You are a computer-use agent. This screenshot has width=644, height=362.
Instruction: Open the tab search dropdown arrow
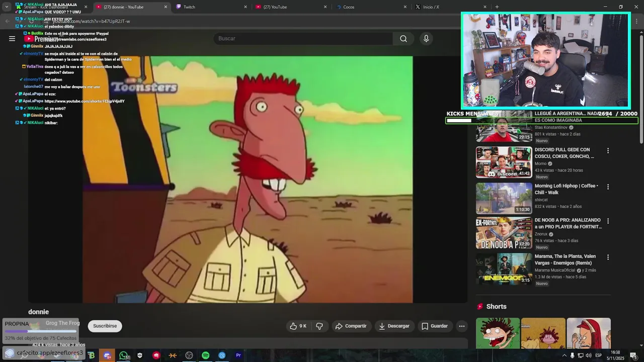tap(7, 7)
